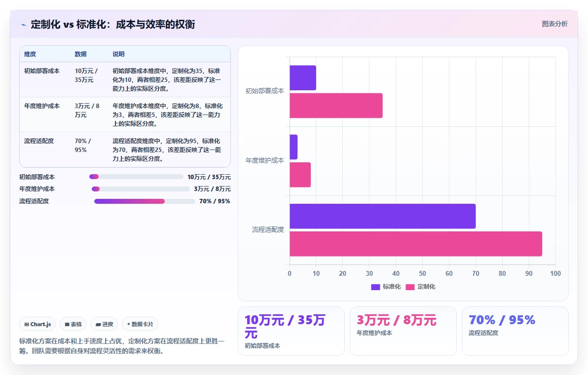Click 初始部署成本 in the table's first row
588x375 pixels.
click(42, 71)
